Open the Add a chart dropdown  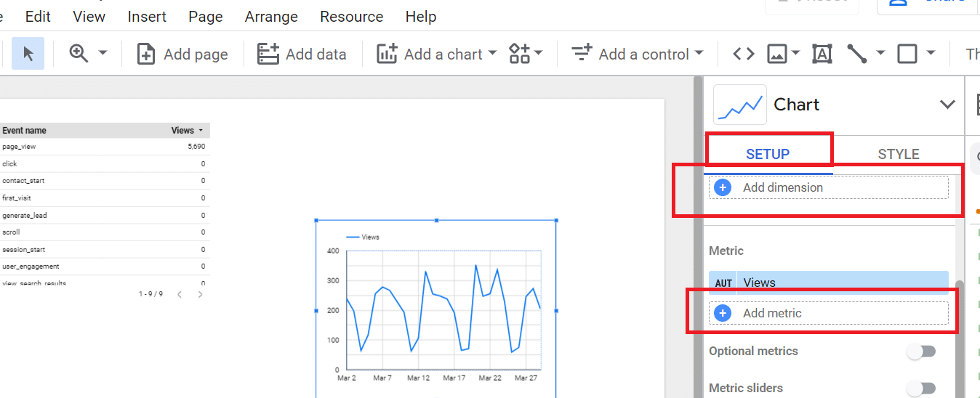point(437,54)
